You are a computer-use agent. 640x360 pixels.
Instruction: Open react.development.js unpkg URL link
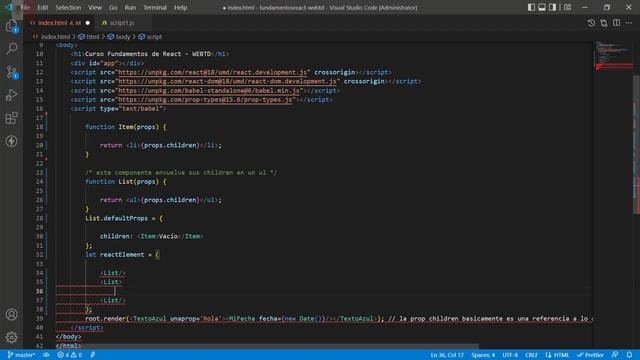point(212,72)
